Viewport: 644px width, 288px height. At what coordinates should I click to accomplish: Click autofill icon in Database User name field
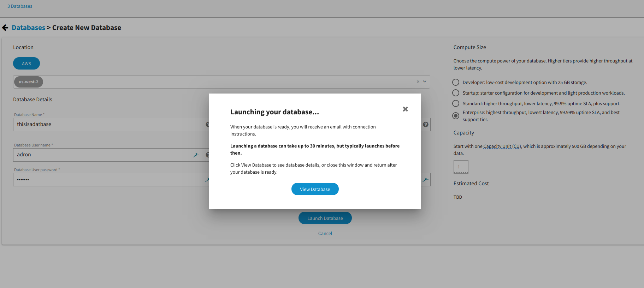(x=196, y=155)
